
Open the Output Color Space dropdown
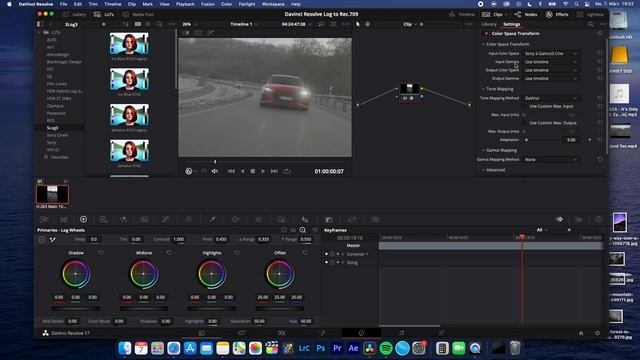551,70
